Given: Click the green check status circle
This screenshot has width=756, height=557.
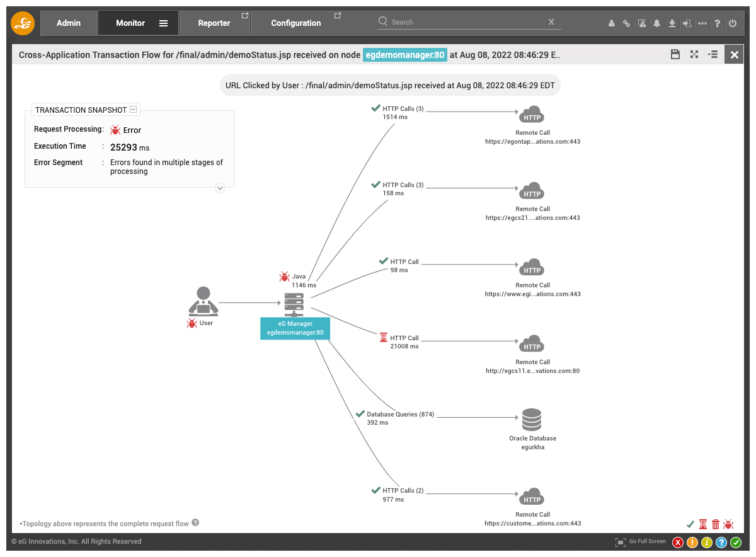Looking at the screenshot, I should 736,542.
